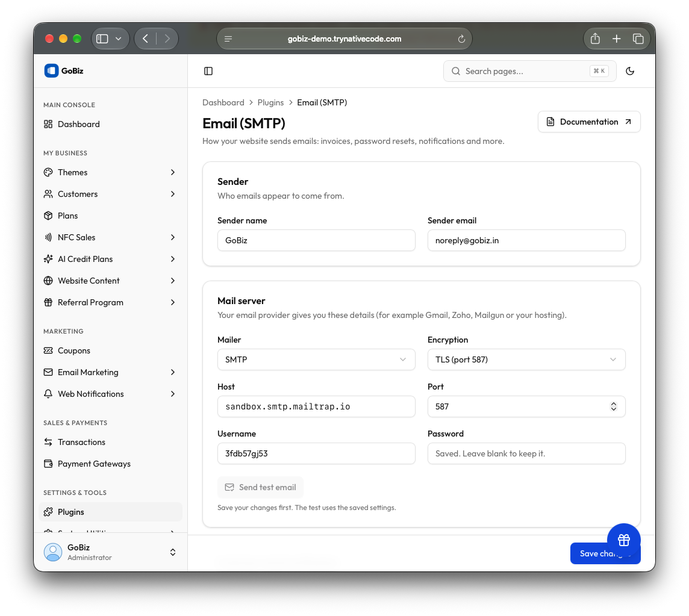
Task: Click the Password input field
Action: pyautogui.click(x=526, y=453)
